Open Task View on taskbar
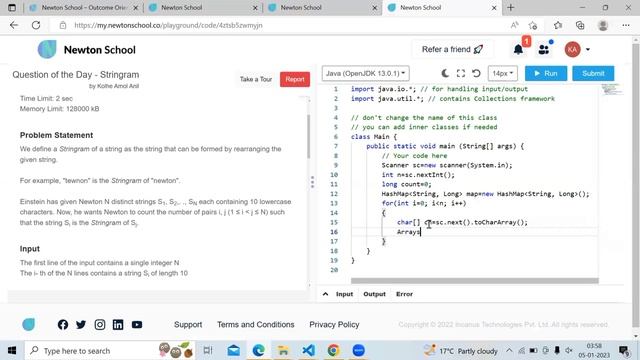The height and width of the screenshot is (360, 640). (208, 350)
